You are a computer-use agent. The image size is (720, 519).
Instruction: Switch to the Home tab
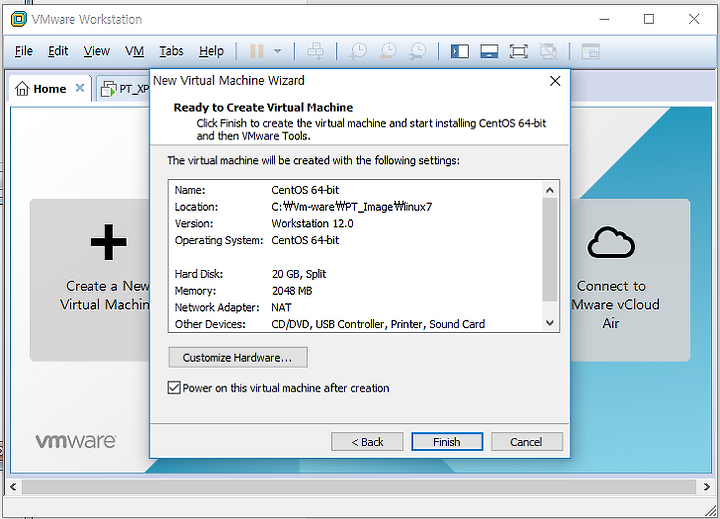pyautogui.click(x=49, y=89)
